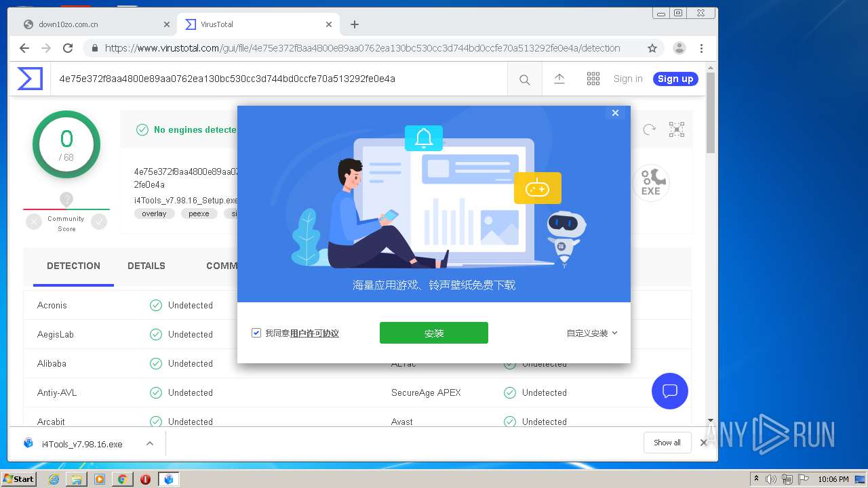Click Chrome's forward arrow

point(46,48)
